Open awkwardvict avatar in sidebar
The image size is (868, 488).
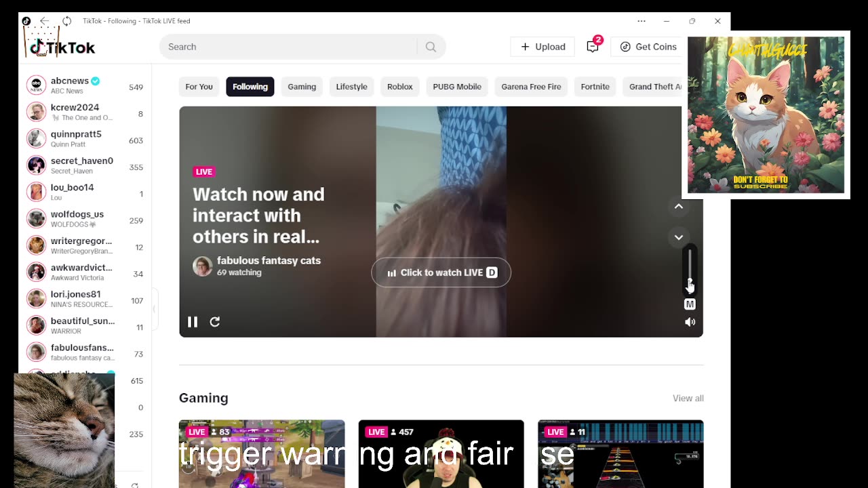(36, 272)
